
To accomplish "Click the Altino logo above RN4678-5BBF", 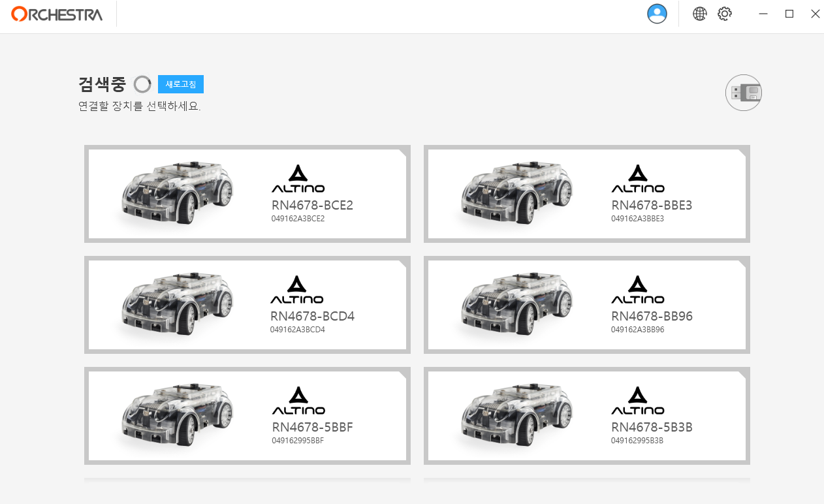I will tap(298, 401).
